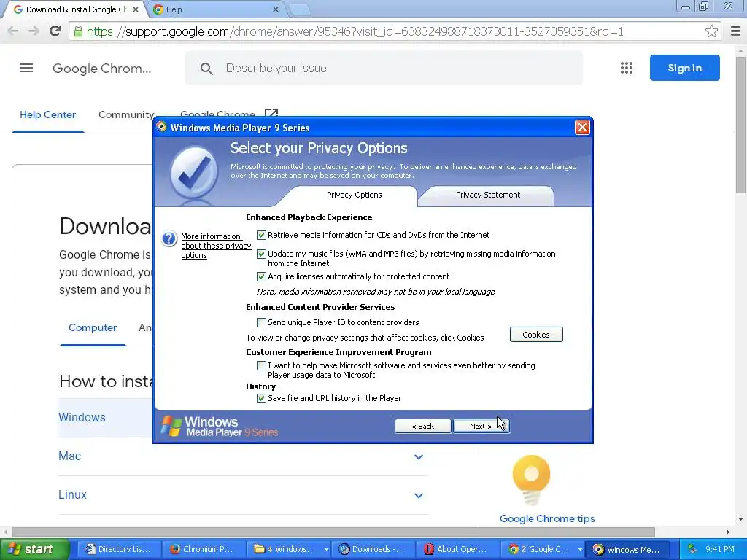Click the Windows install section heading
747x560 pixels.
[x=82, y=417]
